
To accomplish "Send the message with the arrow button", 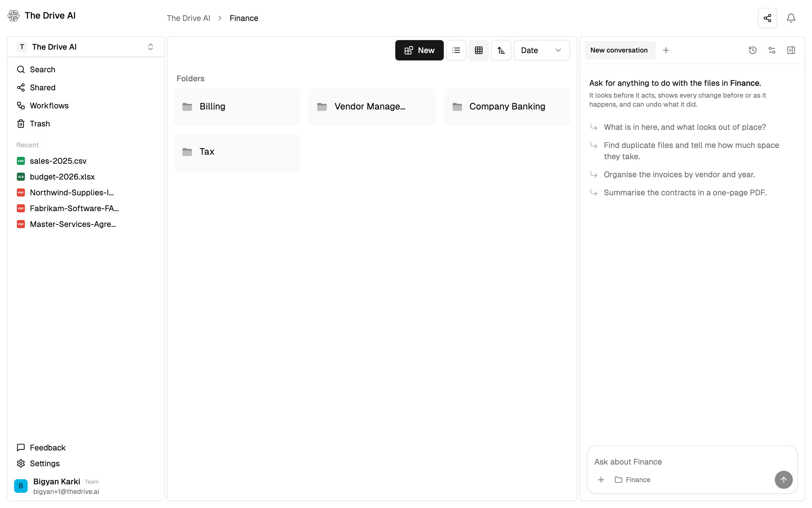I will pyautogui.click(x=784, y=480).
